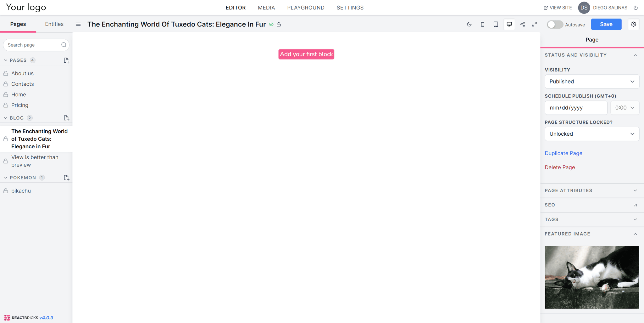Screen dimensions: 644x323
Task: Open the SETTINGS menu
Action: pos(350,8)
